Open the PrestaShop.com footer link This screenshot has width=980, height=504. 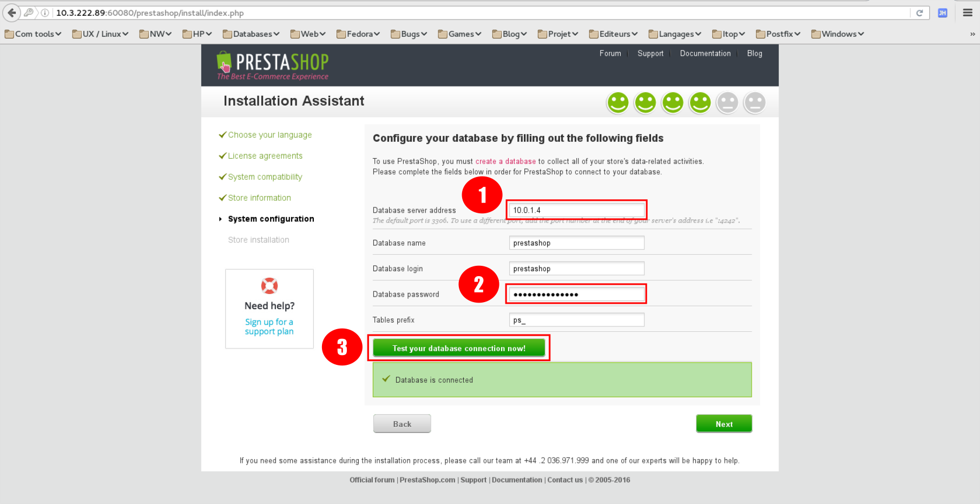pos(427,480)
